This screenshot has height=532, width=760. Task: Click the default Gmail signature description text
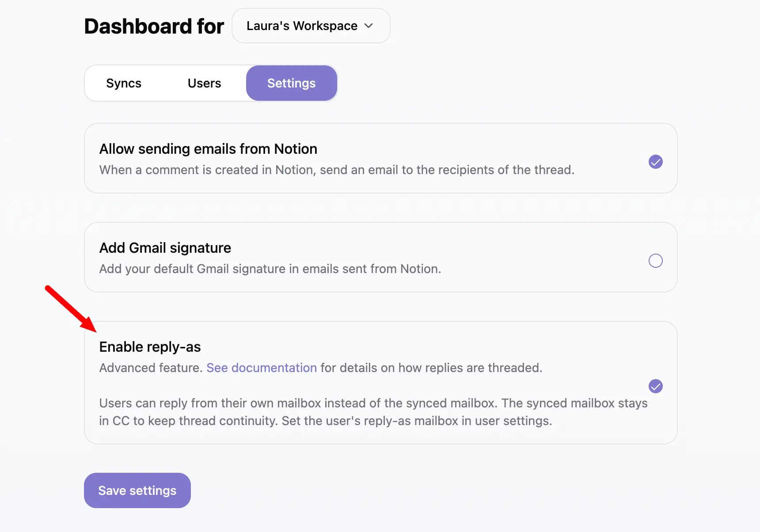(x=270, y=269)
